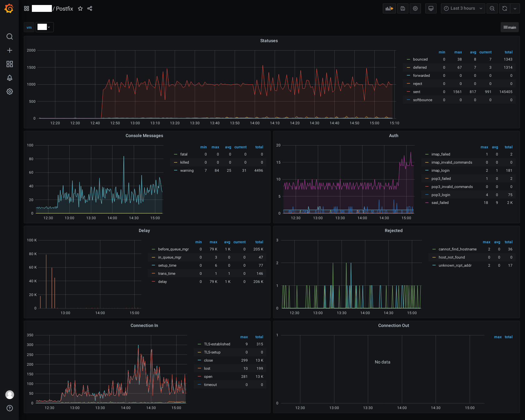
Task: Share dashboard using the share icon
Action: pos(90,8)
